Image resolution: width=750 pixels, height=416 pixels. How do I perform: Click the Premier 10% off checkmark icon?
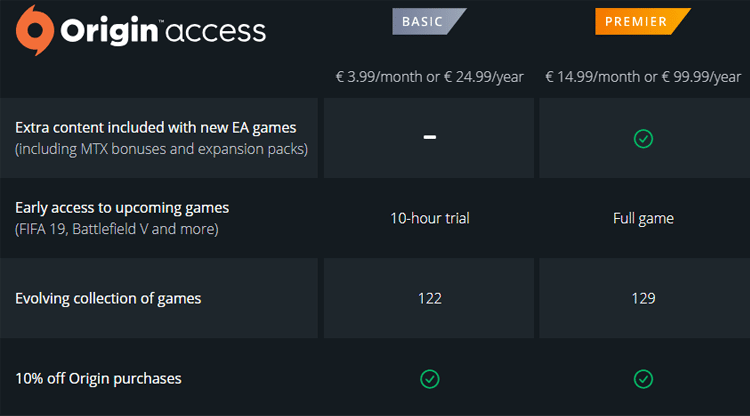(643, 379)
